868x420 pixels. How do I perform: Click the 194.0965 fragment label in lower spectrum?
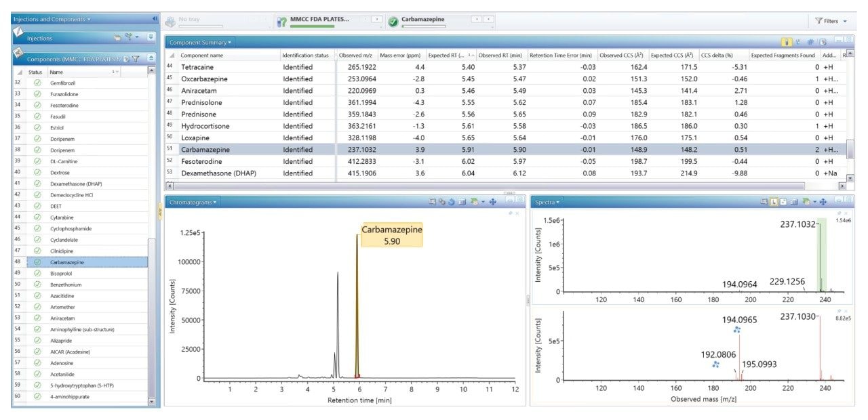741,318
